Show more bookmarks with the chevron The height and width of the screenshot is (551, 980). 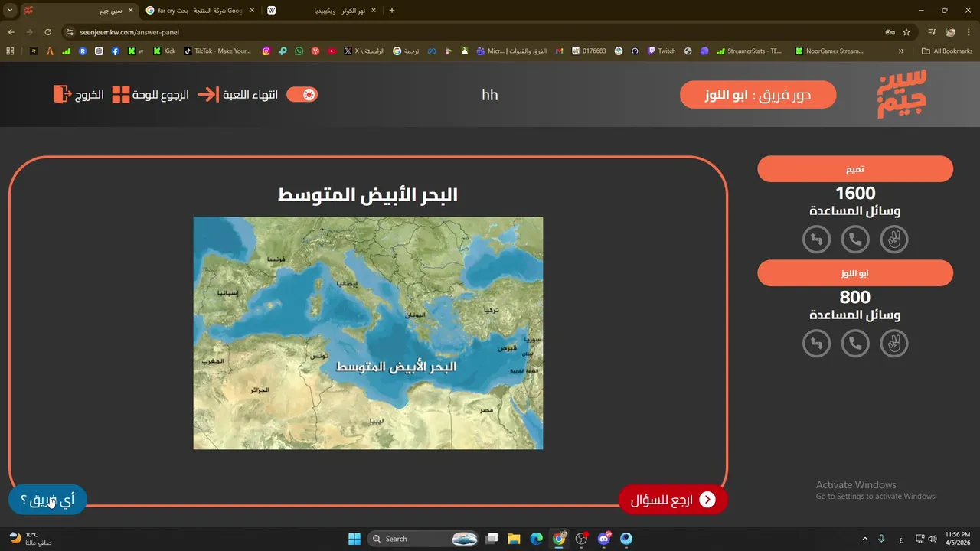pos(901,51)
